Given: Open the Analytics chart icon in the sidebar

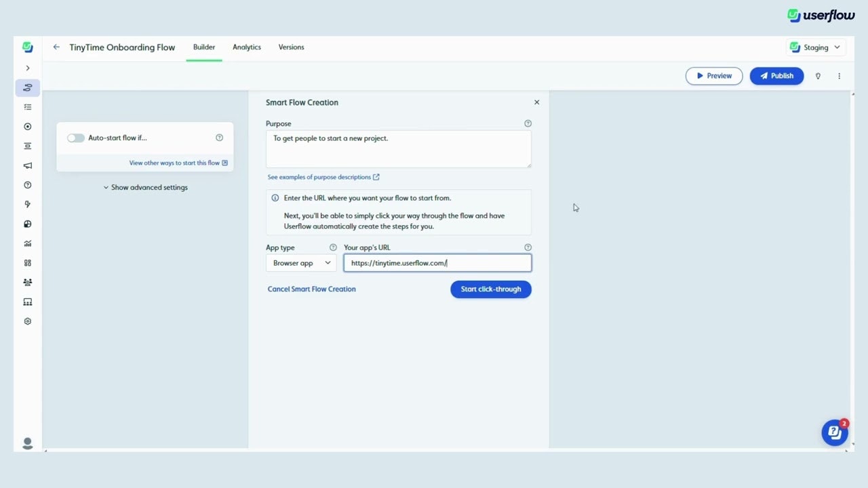Looking at the screenshot, I should 28,243.
